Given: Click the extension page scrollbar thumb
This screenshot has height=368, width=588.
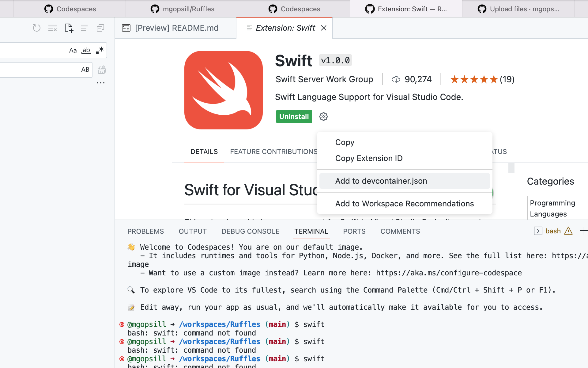Looking at the screenshot, I should [511, 168].
